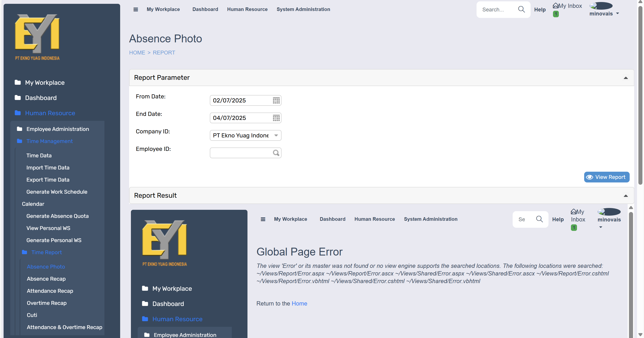Open Generate Personal WS in sidebar
Screen dimensions: 644x338
(x=54, y=240)
